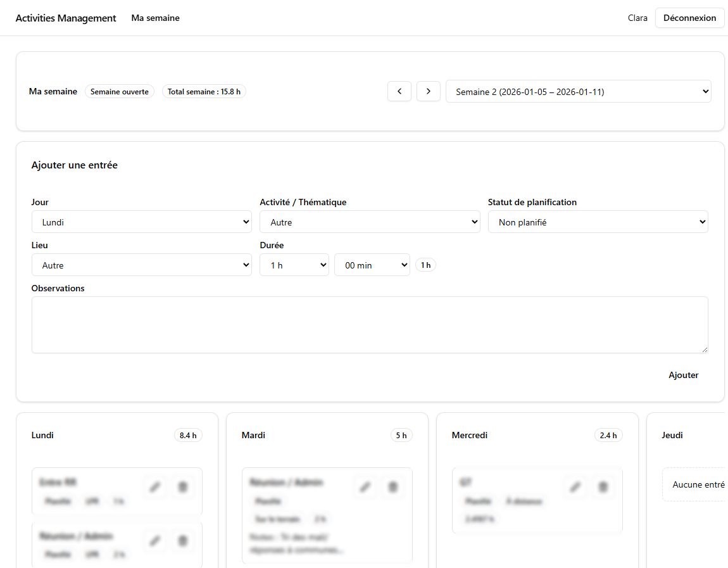Expand the Lieu dropdown
The height and width of the screenshot is (568, 728).
pyautogui.click(x=142, y=265)
